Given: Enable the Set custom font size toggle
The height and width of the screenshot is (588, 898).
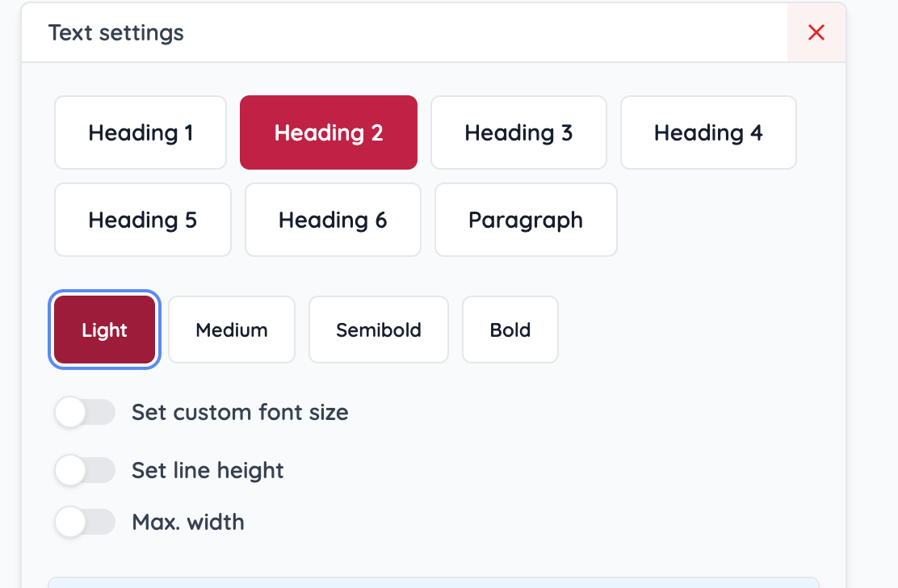Looking at the screenshot, I should tap(85, 412).
